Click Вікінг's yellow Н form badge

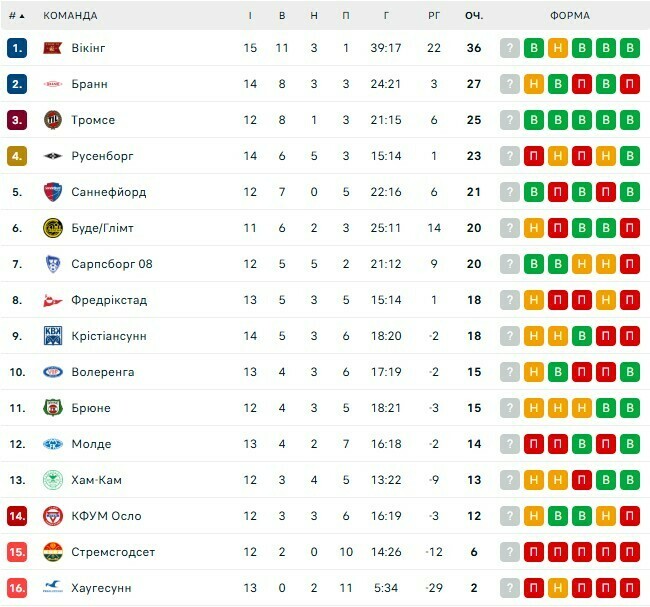[558, 48]
